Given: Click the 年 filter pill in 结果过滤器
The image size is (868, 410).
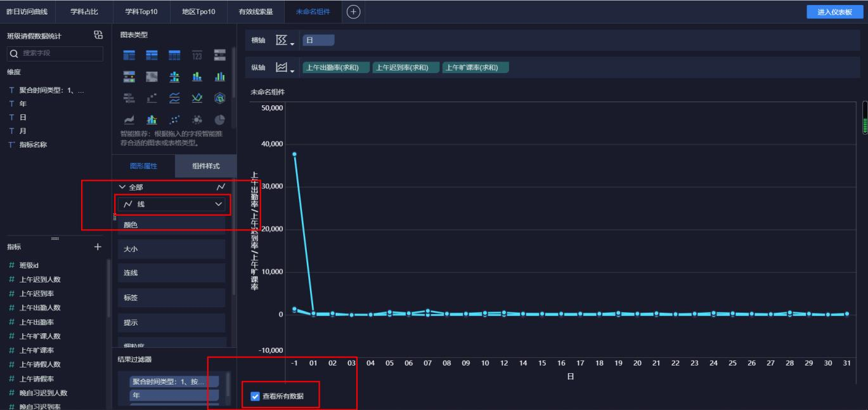Looking at the screenshot, I should [x=174, y=395].
